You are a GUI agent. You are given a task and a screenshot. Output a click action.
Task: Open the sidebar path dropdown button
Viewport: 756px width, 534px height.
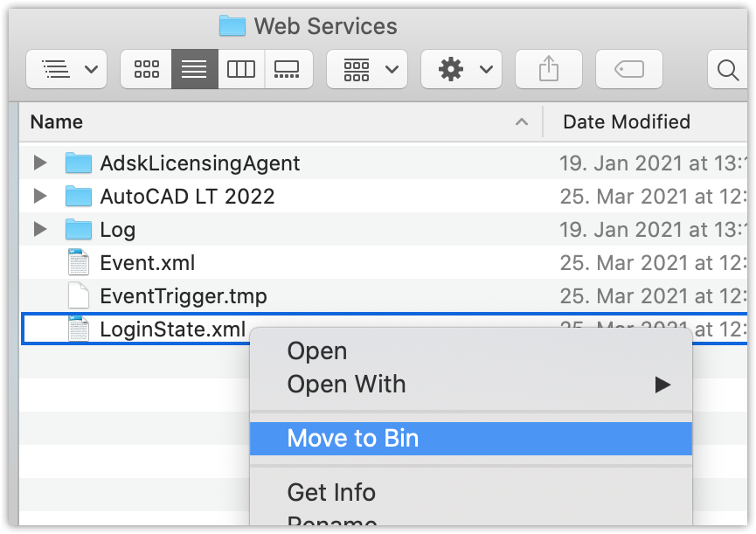coord(66,69)
